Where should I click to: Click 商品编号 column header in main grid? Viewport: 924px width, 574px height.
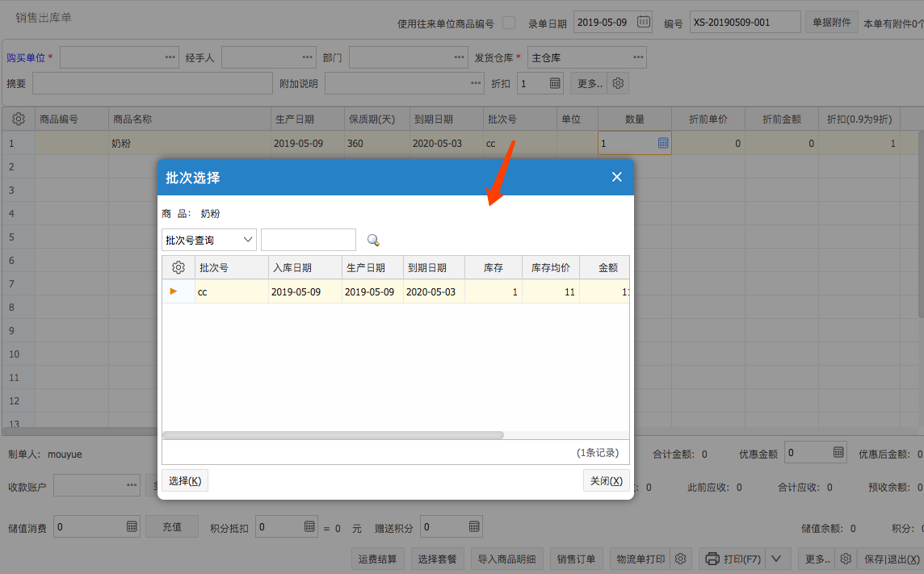72,119
